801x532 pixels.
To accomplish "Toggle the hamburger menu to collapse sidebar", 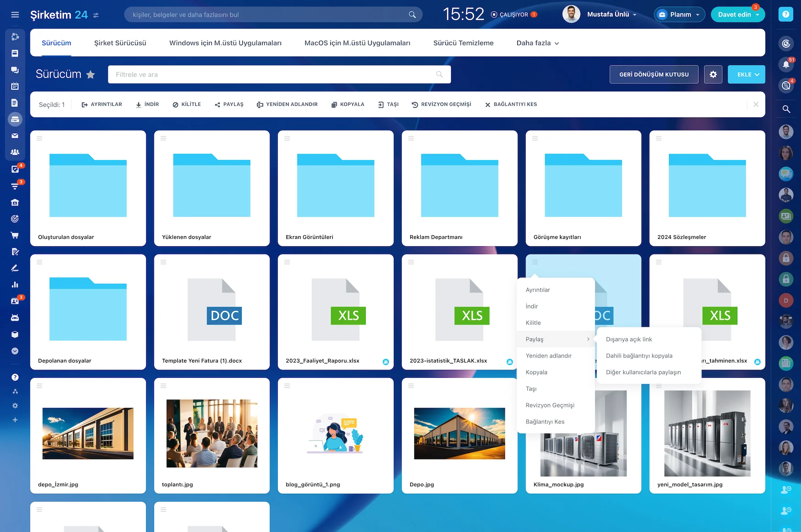I will point(15,15).
